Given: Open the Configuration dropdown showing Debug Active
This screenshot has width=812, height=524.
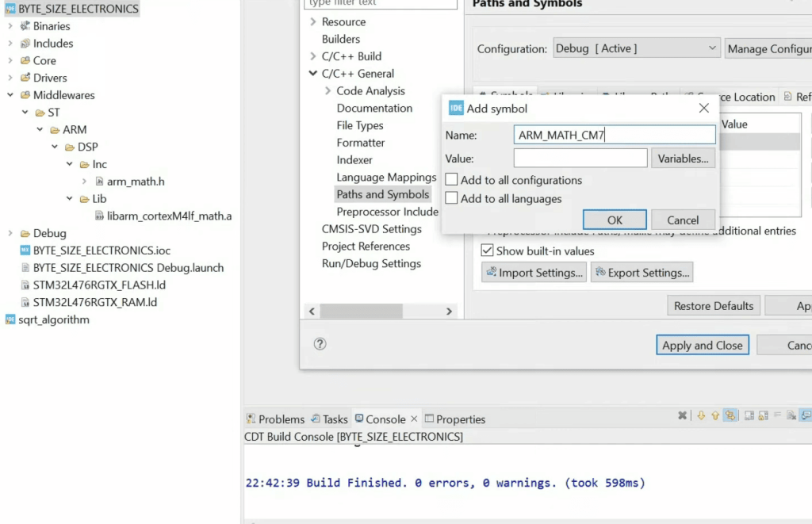Looking at the screenshot, I should [x=712, y=48].
